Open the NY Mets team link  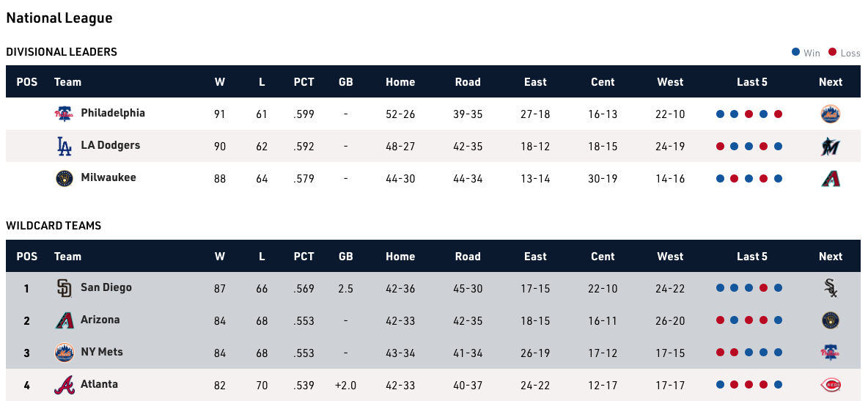tap(101, 352)
